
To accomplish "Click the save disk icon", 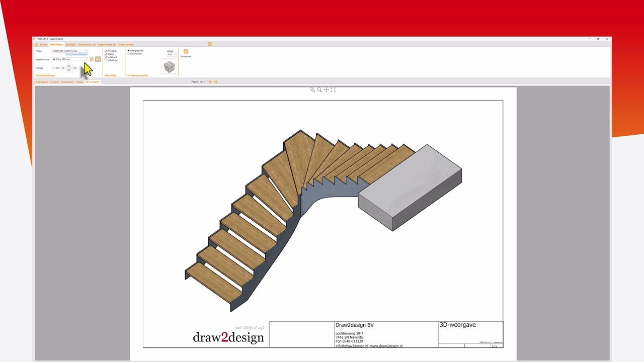I will coord(210,44).
